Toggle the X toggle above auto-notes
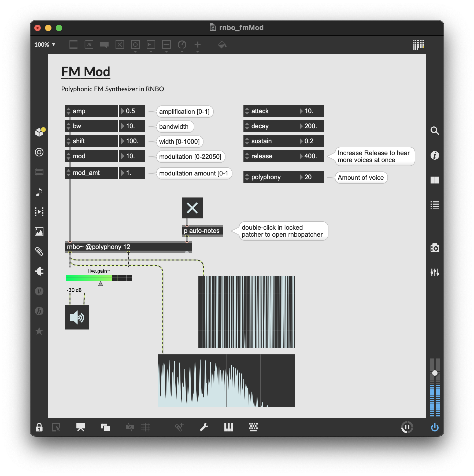Screen dimensions: 474x476 (192, 208)
